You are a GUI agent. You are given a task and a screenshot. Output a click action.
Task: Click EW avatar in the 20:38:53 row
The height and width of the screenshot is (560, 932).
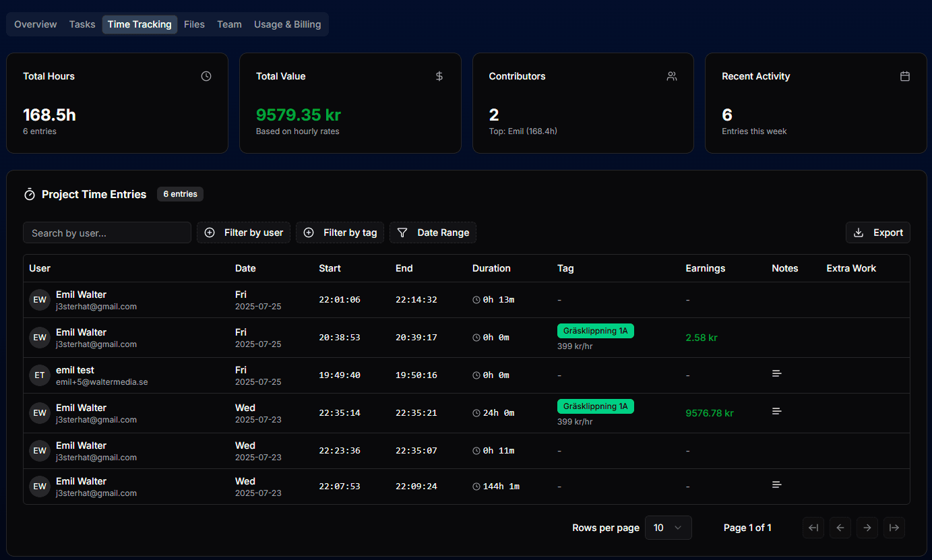(x=40, y=338)
